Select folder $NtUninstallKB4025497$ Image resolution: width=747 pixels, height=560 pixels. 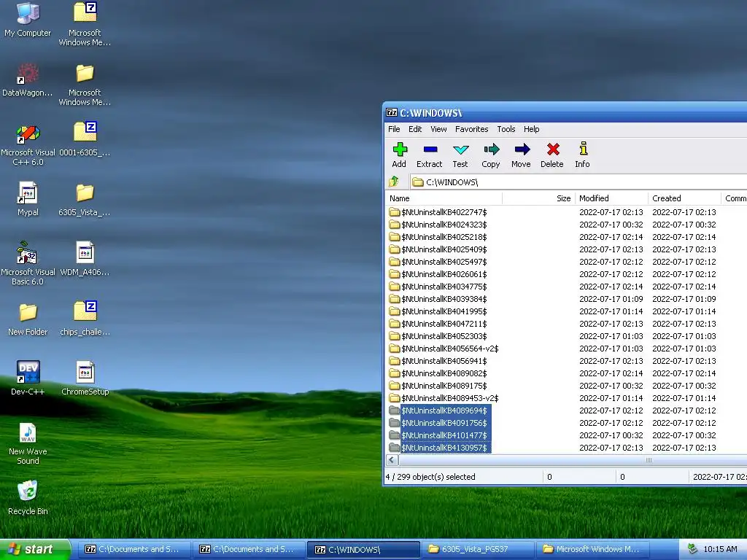[438, 262]
